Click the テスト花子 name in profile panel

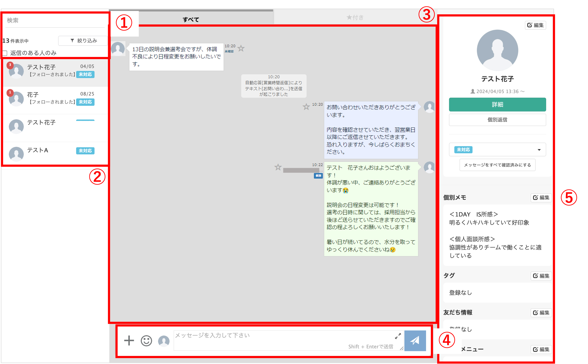pyautogui.click(x=497, y=79)
